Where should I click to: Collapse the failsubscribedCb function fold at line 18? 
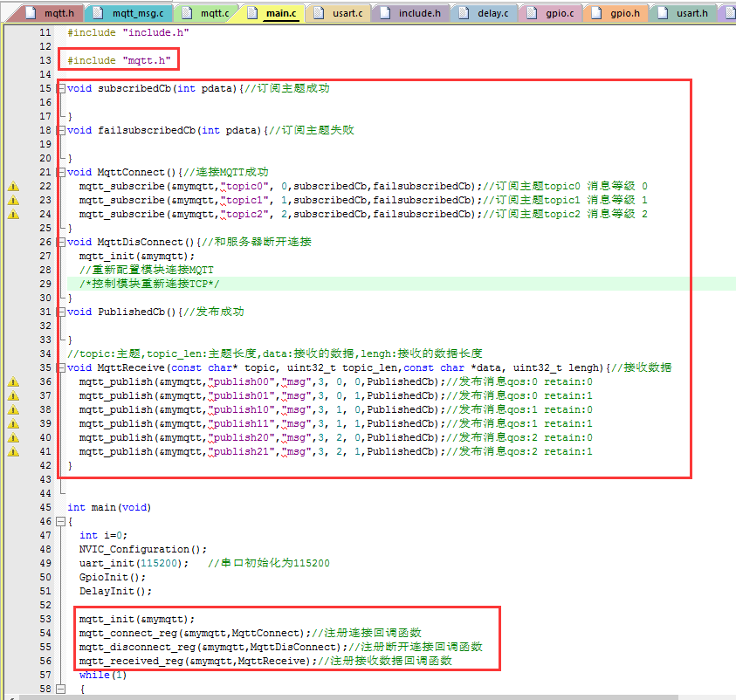[x=61, y=130]
